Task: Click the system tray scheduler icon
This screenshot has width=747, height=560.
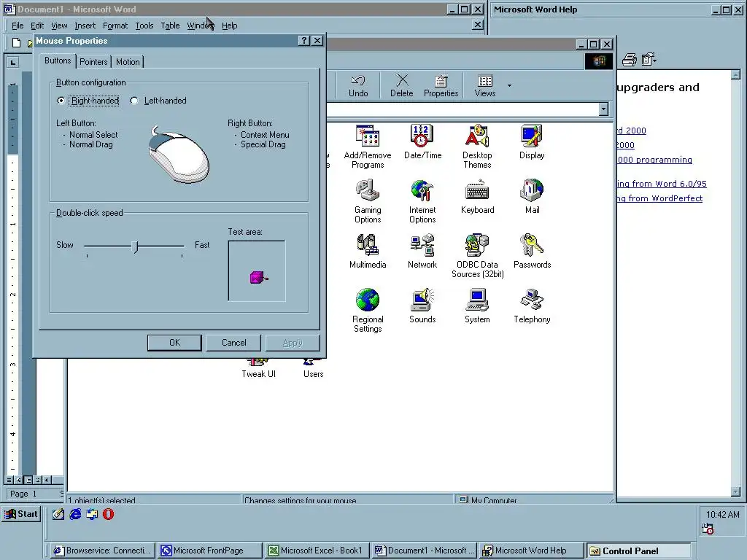Action: (708, 529)
